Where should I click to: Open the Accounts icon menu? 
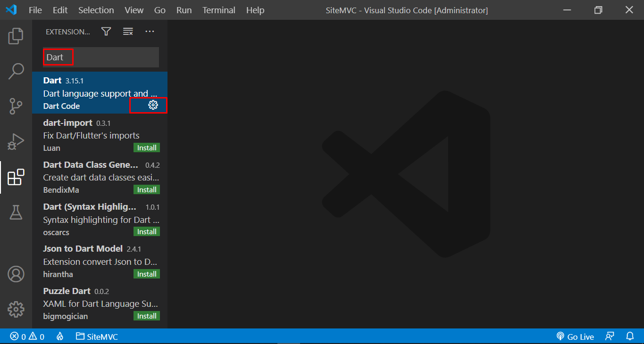[x=16, y=274]
